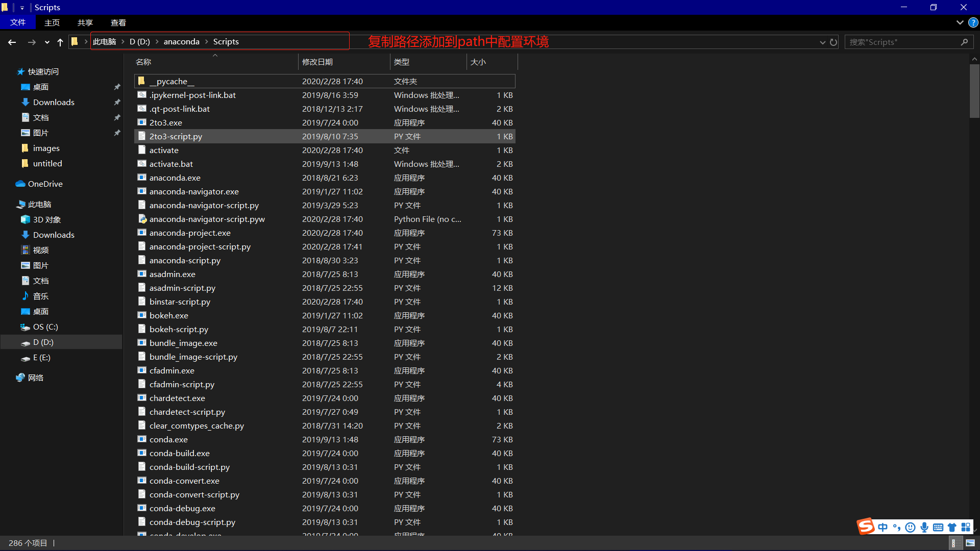This screenshot has height=551, width=980.
Task: Click anaconda in the address breadcrumb
Action: pyautogui.click(x=182, y=42)
